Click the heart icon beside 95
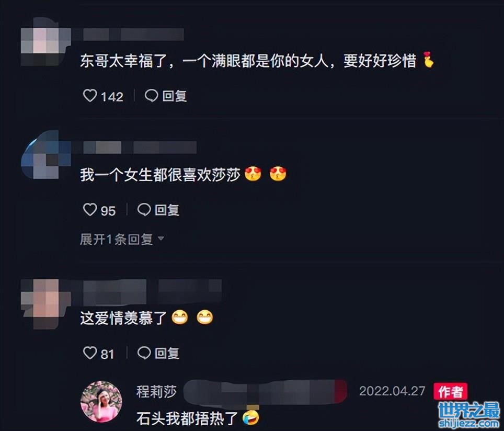 click(x=90, y=210)
